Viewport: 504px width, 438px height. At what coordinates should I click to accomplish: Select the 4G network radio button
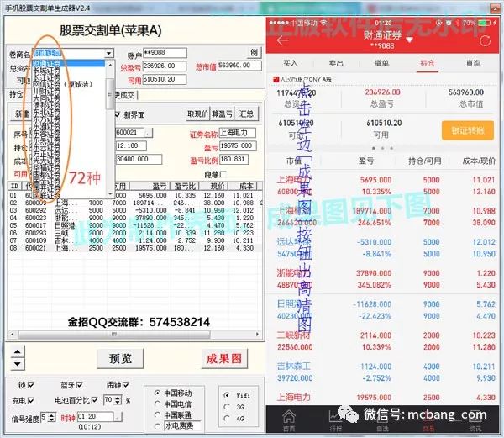pos(228,418)
